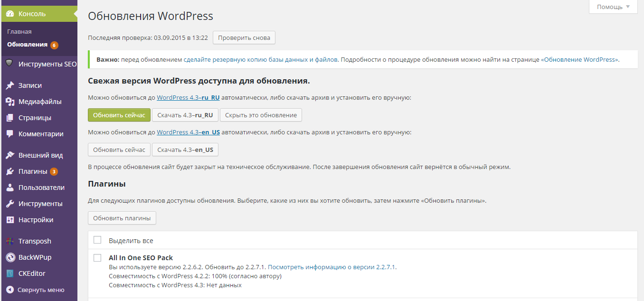Tick the Выделить все checkbox
The width and height of the screenshot is (644, 301).
(97, 240)
